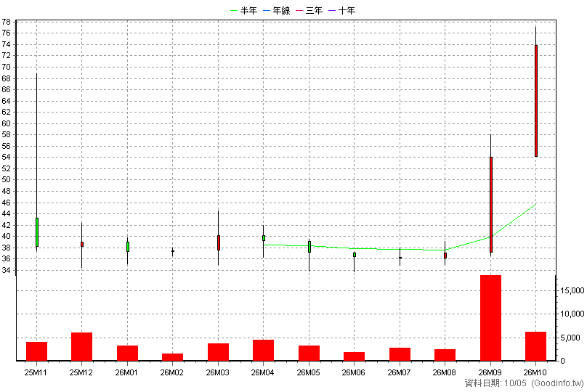Click the 25M11 volume bar
The width and height of the screenshot is (587, 392).
pos(36,351)
